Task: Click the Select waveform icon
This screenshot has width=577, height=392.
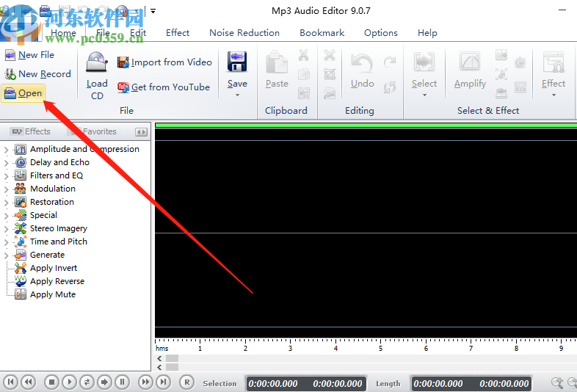Action: coord(424,62)
